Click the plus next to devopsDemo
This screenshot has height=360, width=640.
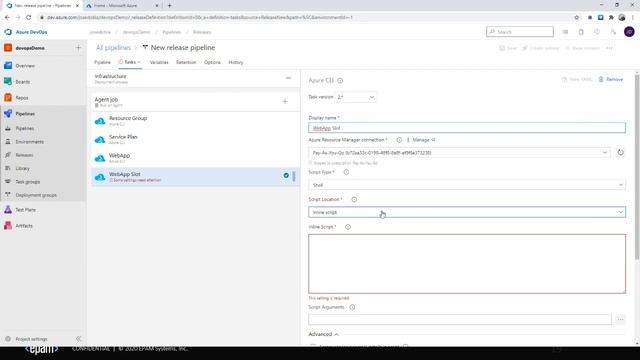pos(78,48)
